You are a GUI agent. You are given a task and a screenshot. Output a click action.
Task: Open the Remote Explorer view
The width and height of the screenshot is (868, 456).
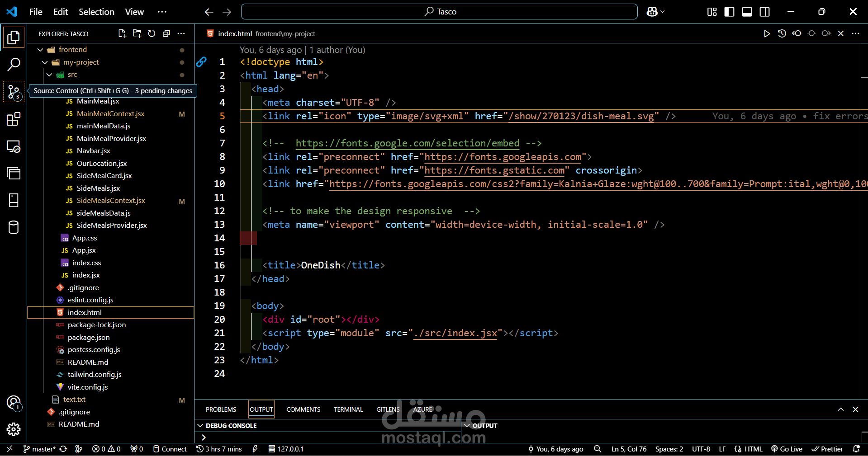pyautogui.click(x=14, y=146)
